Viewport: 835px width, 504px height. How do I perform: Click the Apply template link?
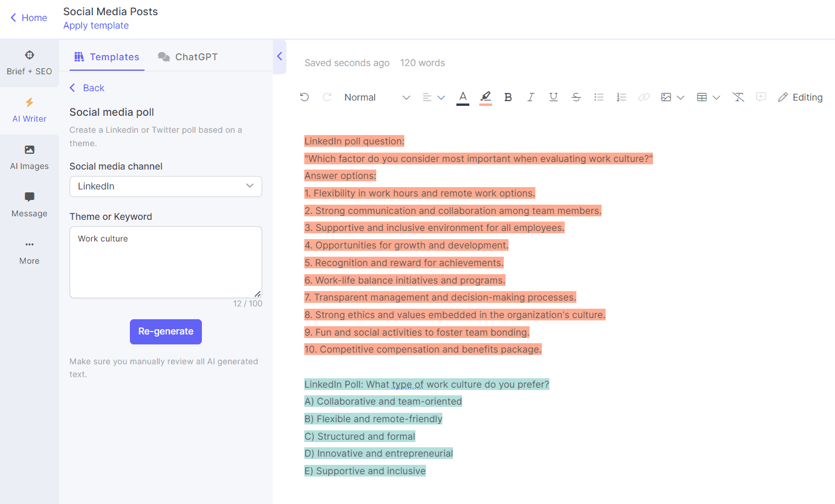96,25
